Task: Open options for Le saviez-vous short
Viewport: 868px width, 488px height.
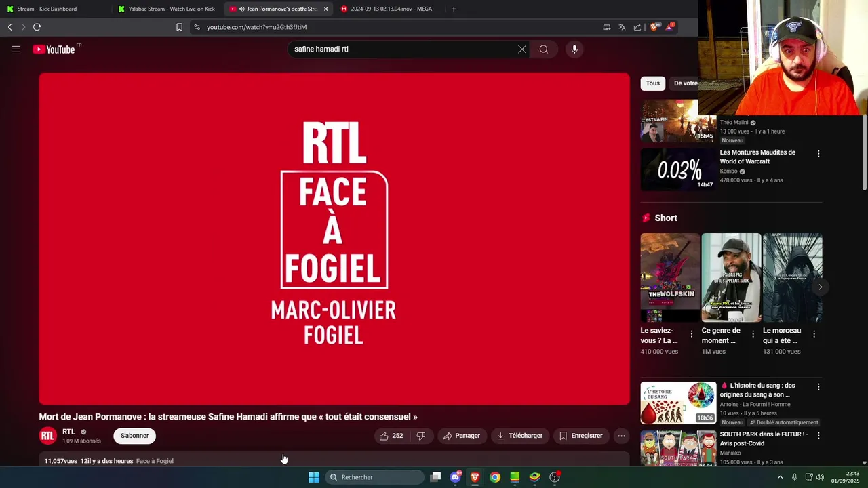Action: point(692,334)
